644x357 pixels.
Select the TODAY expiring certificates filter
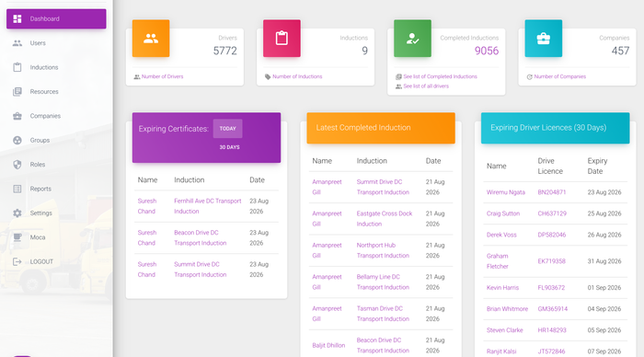click(x=227, y=129)
